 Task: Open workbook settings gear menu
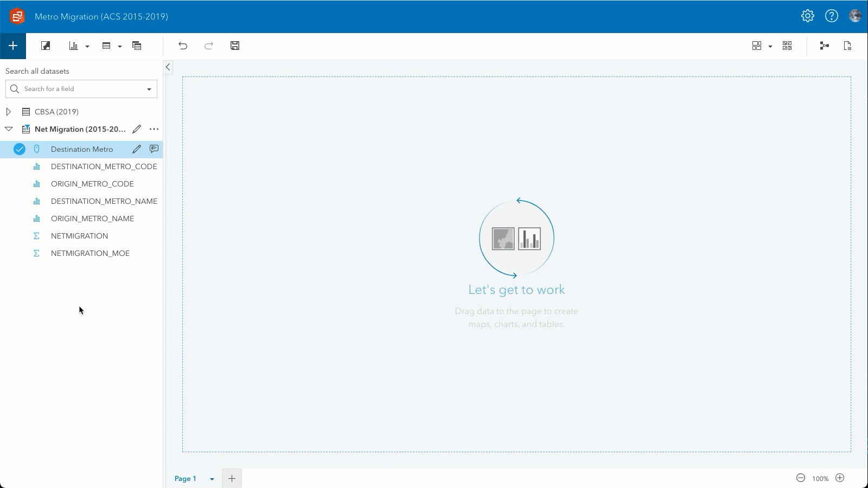pos(807,16)
